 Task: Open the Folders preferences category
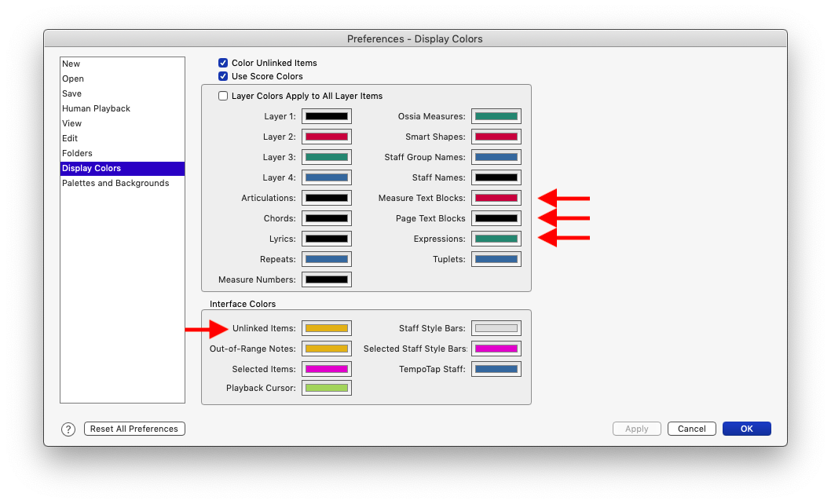pyautogui.click(x=77, y=153)
